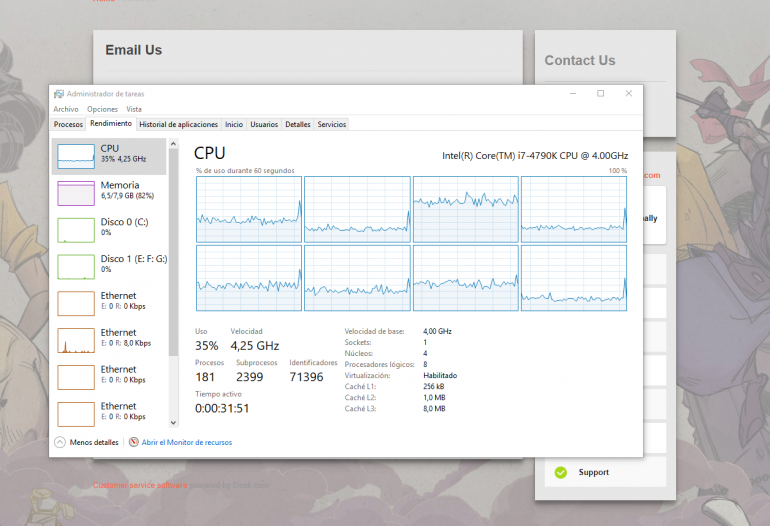Click sidebar scrollbar down arrow
Viewport: 770px width, 526px height.
click(x=173, y=422)
